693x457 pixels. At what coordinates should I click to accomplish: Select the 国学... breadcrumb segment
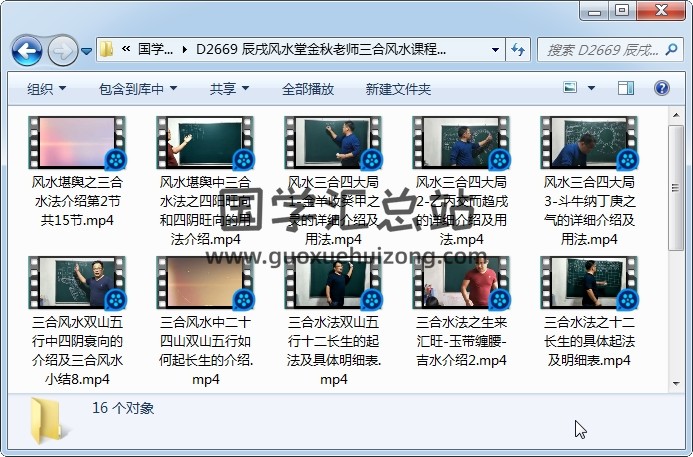click(155, 49)
